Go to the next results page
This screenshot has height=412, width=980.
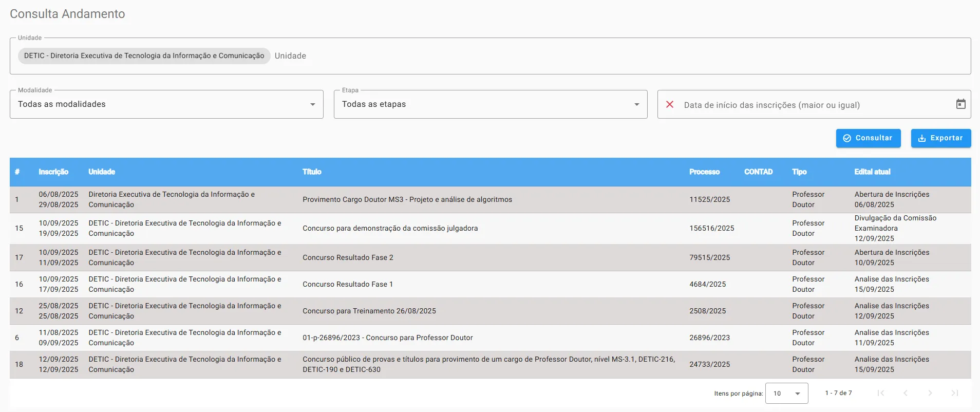point(930,393)
